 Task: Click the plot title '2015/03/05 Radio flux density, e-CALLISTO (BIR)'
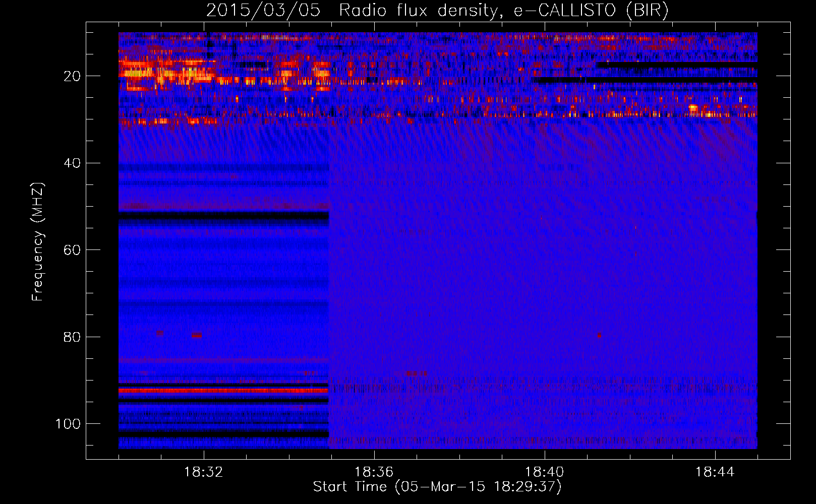437,10
